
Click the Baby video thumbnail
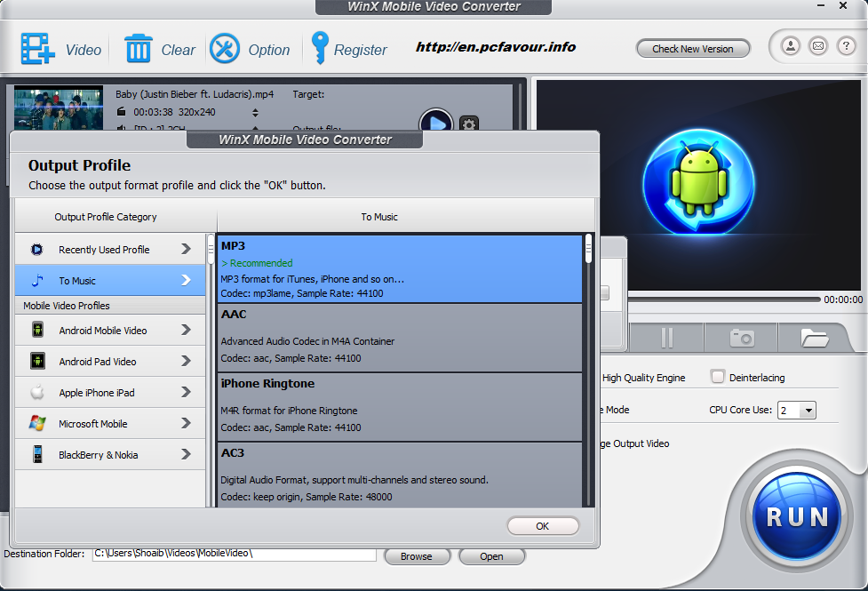pos(58,108)
